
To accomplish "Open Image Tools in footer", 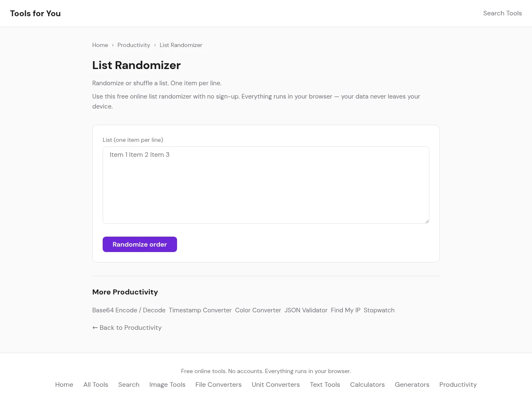I will [x=167, y=385].
